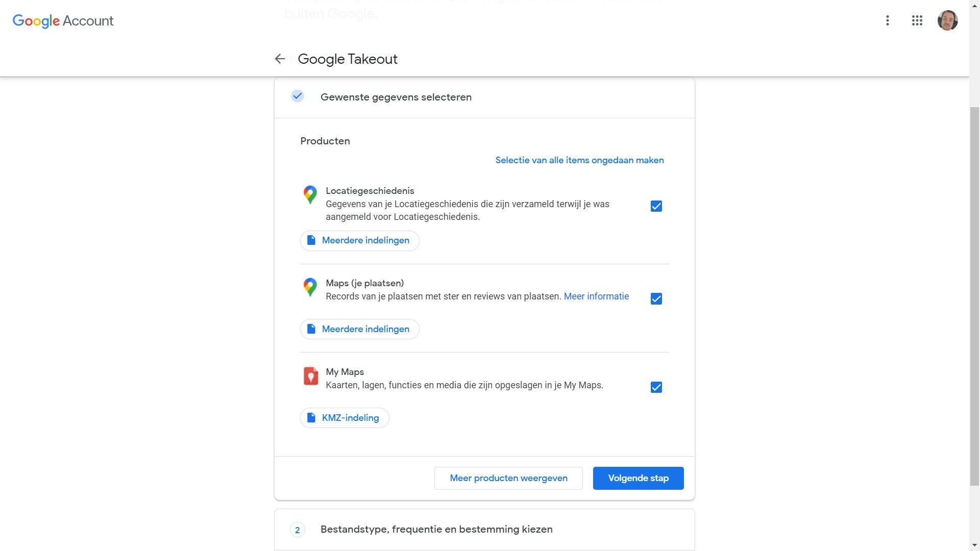980x551 pixels.
Task: Click the Maps (je plaatsen) pin icon
Action: [x=310, y=287]
